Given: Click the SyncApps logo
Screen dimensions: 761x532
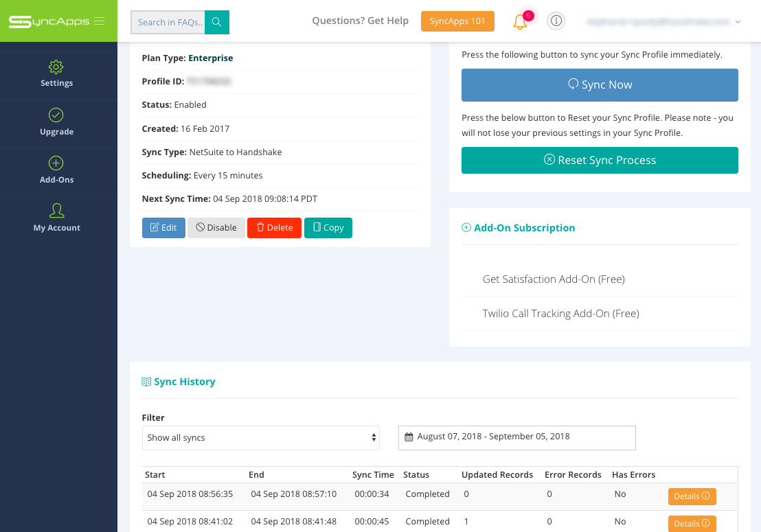Looking at the screenshot, I should [x=49, y=21].
